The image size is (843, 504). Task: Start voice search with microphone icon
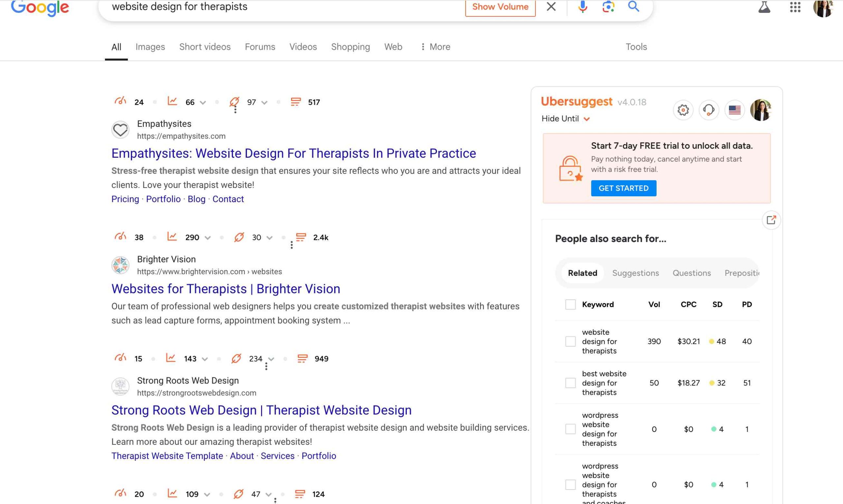pyautogui.click(x=583, y=7)
